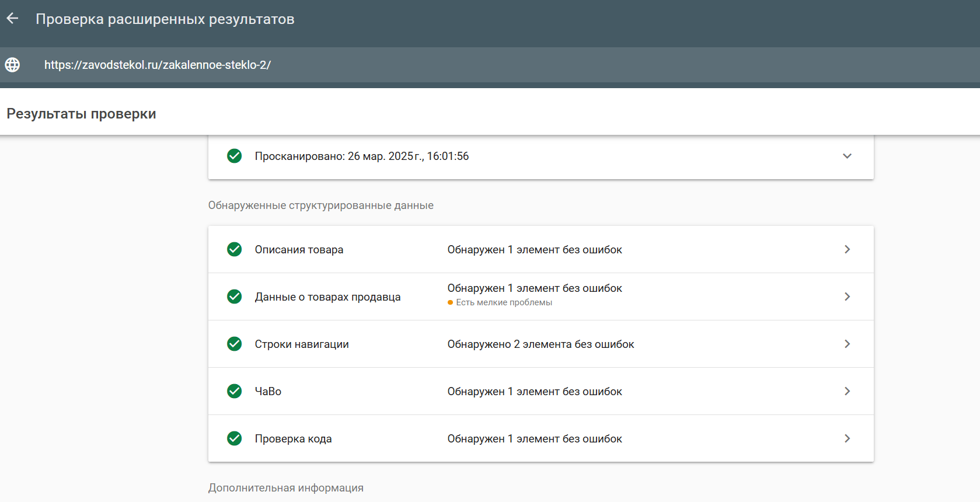The height and width of the screenshot is (502, 980).
Task: Click the Есть мелкие проблемы warning
Action: point(503,302)
